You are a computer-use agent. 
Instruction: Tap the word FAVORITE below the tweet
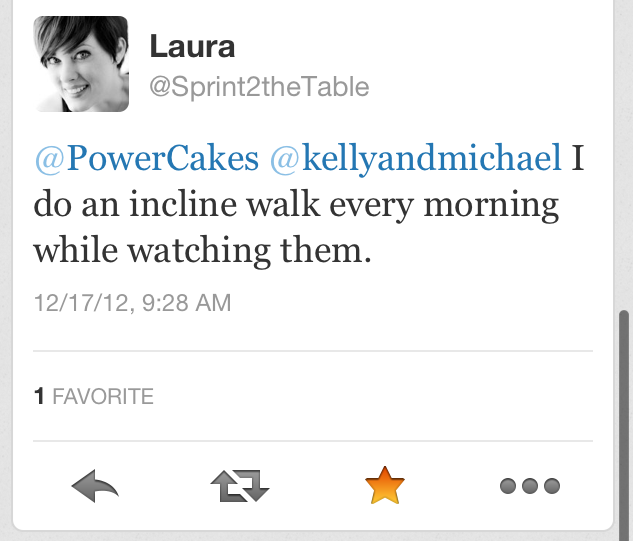coord(103,397)
